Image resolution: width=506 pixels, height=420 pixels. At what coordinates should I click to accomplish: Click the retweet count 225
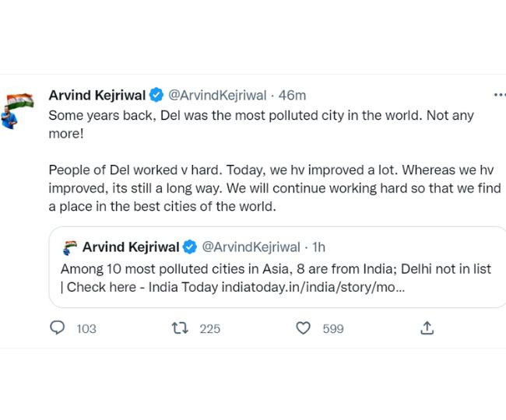[210, 329]
